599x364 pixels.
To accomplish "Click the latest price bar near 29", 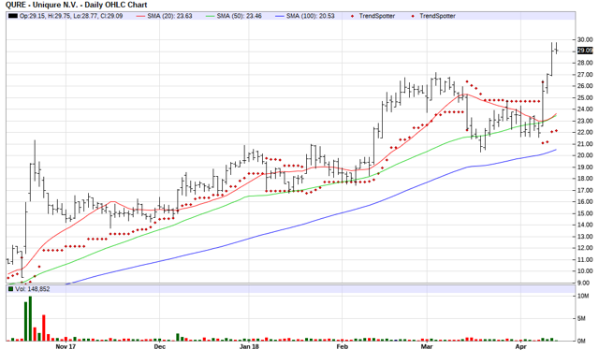I will [556, 48].
